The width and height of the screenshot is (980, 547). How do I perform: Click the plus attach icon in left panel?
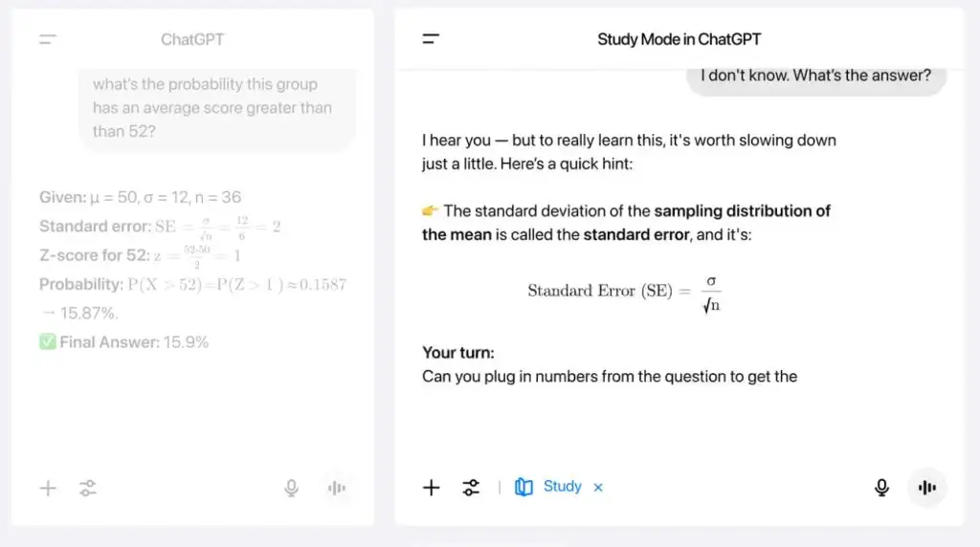[x=48, y=488]
